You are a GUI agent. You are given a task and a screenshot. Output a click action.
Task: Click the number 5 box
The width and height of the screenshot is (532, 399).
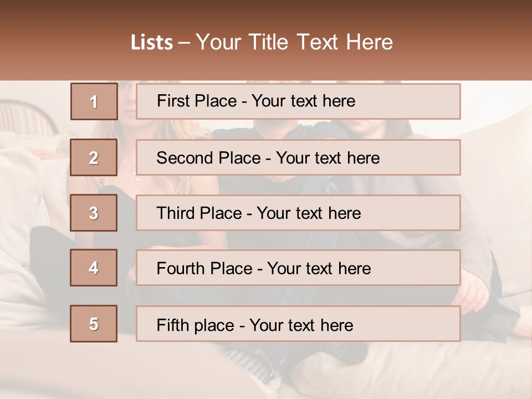click(x=94, y=324)
